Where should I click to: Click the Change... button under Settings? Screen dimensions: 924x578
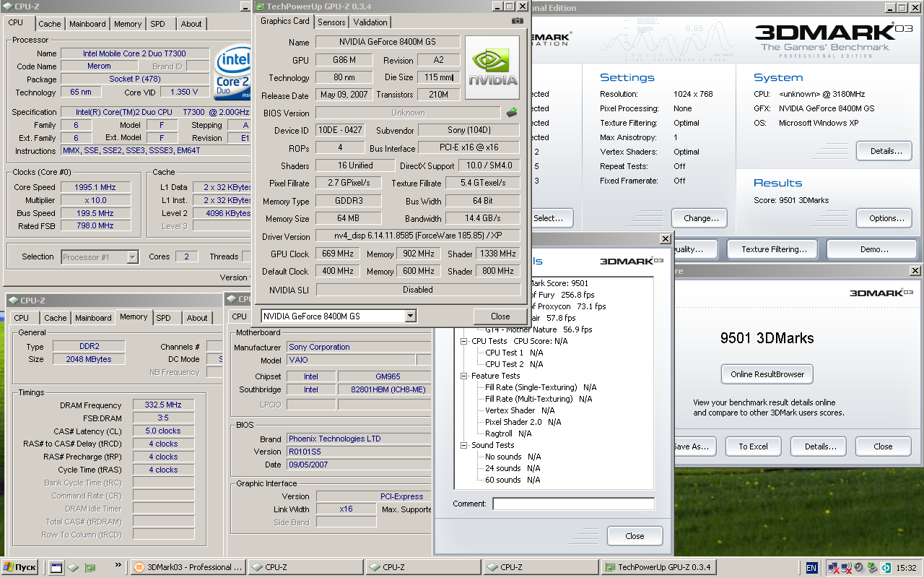(x=701, y=218)
